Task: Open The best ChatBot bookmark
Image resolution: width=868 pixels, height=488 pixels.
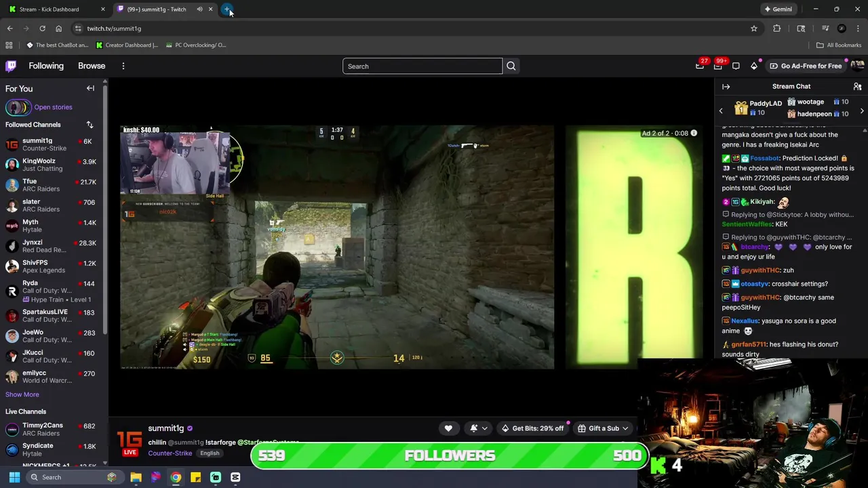Action: click(58, 45)
